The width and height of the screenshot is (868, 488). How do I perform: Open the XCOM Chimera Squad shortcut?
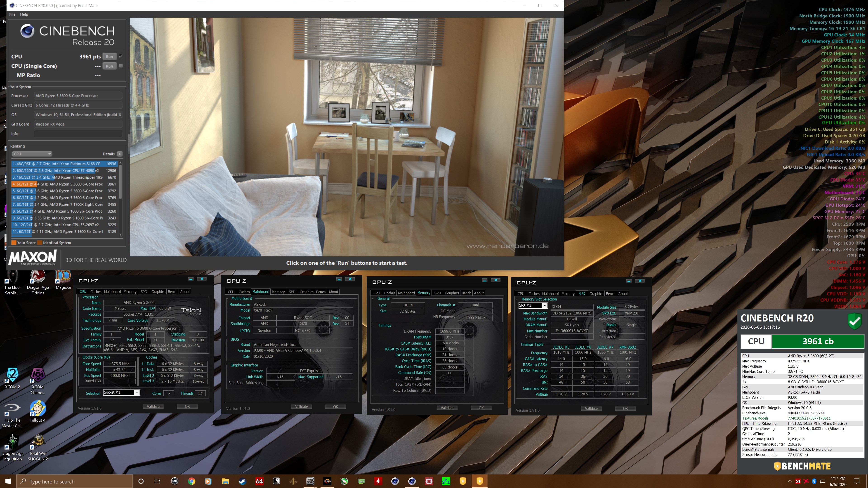point(38,380)
